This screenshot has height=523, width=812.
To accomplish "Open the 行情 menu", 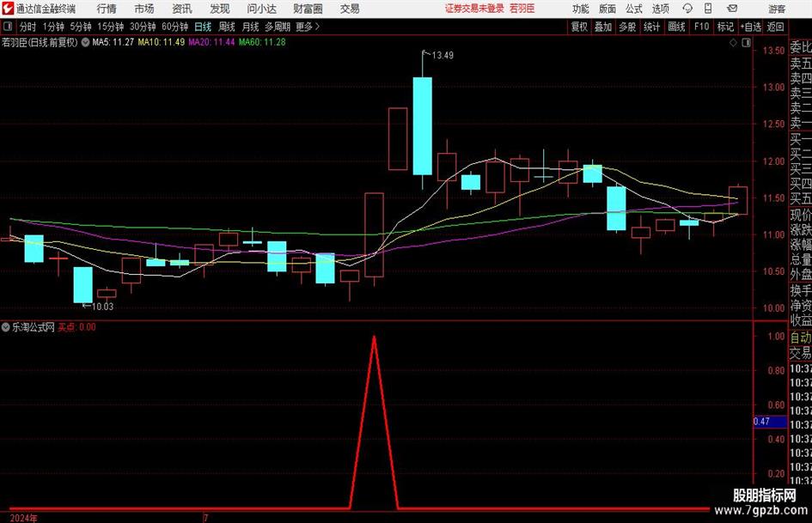I will 107,9.
